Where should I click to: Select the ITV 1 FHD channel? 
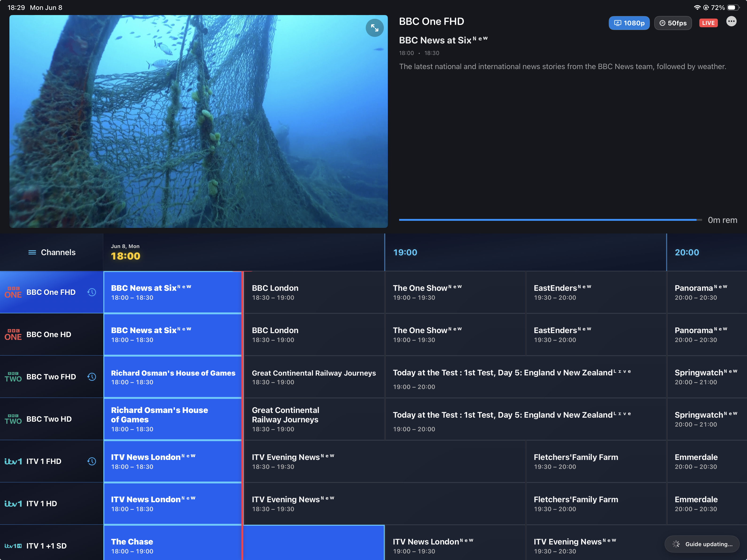point(52,461)
